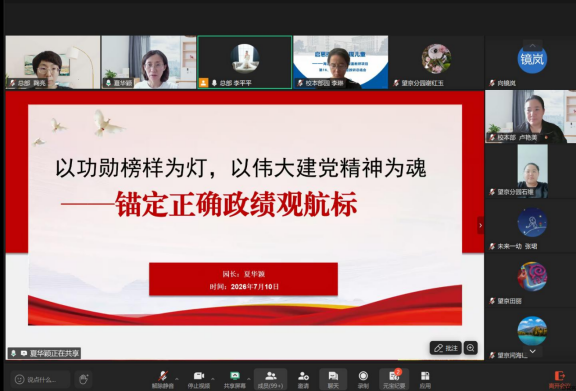
Task: Toggle camera with 停止视频 button
Action: point(199,380)
